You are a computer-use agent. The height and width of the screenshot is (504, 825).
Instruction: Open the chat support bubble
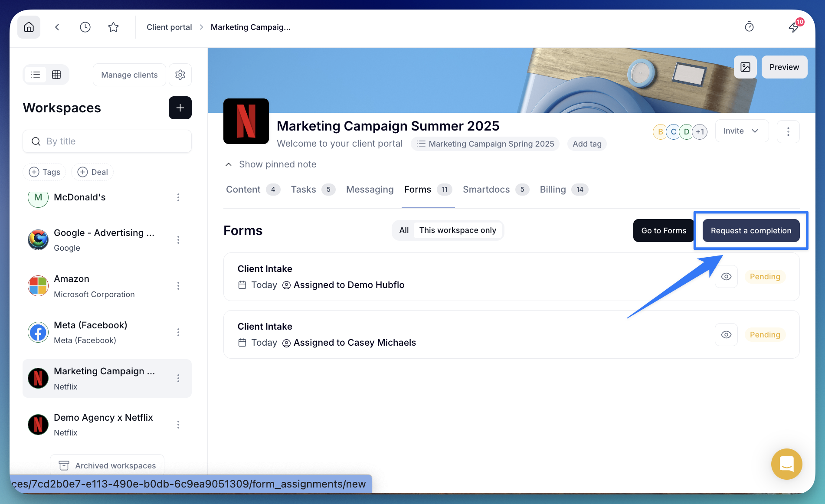tap(786, 464)
